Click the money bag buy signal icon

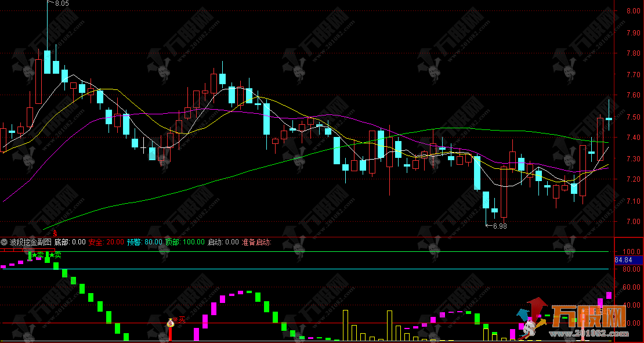(x=171, y=324)
